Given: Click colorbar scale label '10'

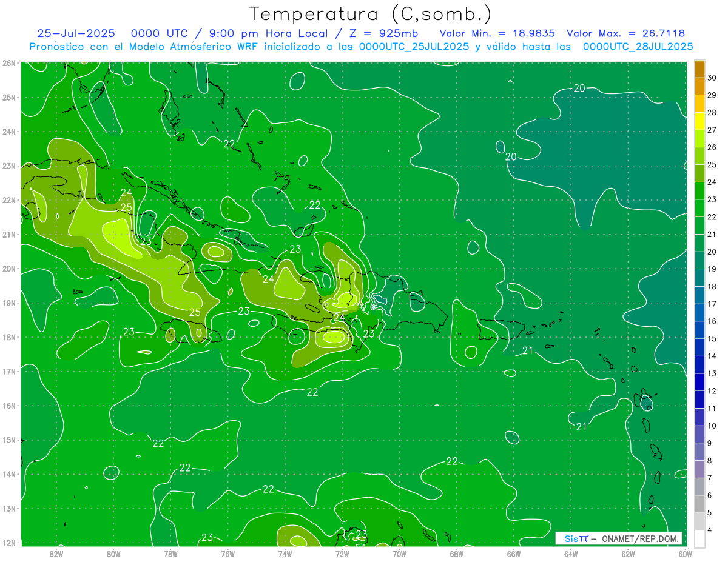Looking at the screenshot, I should (x=712, y=426).
